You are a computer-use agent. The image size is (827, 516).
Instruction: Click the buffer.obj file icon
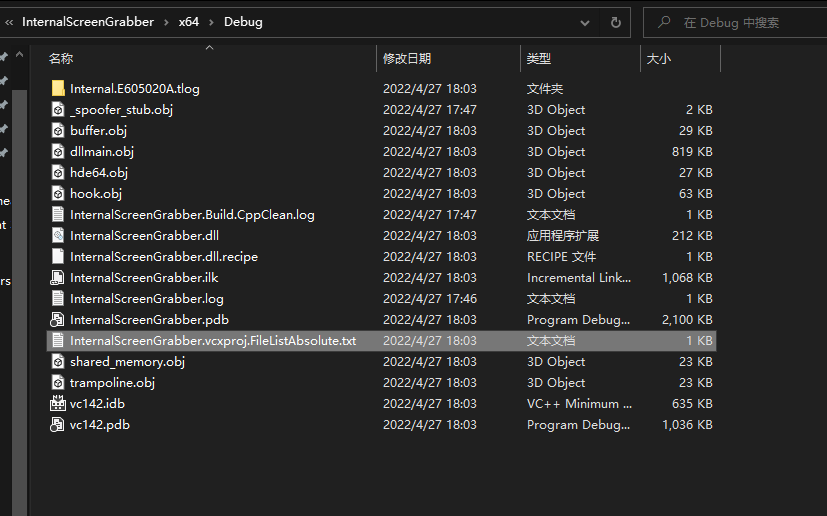[x=58, y=130]
